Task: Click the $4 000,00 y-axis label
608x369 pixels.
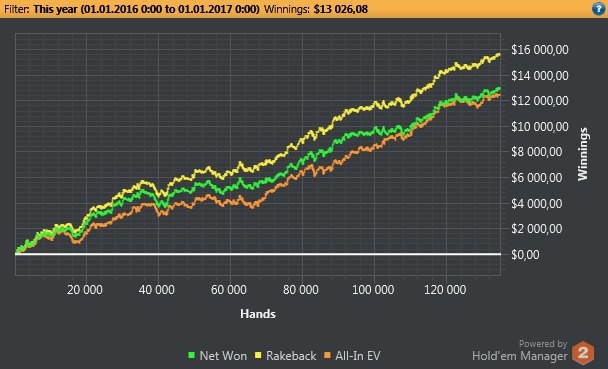Action: tap(537, 203)
